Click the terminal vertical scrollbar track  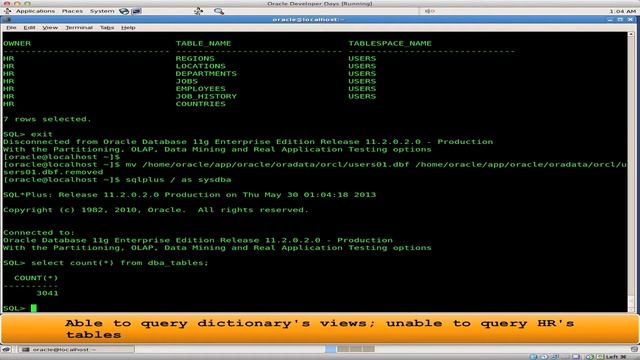pos(631,171)
